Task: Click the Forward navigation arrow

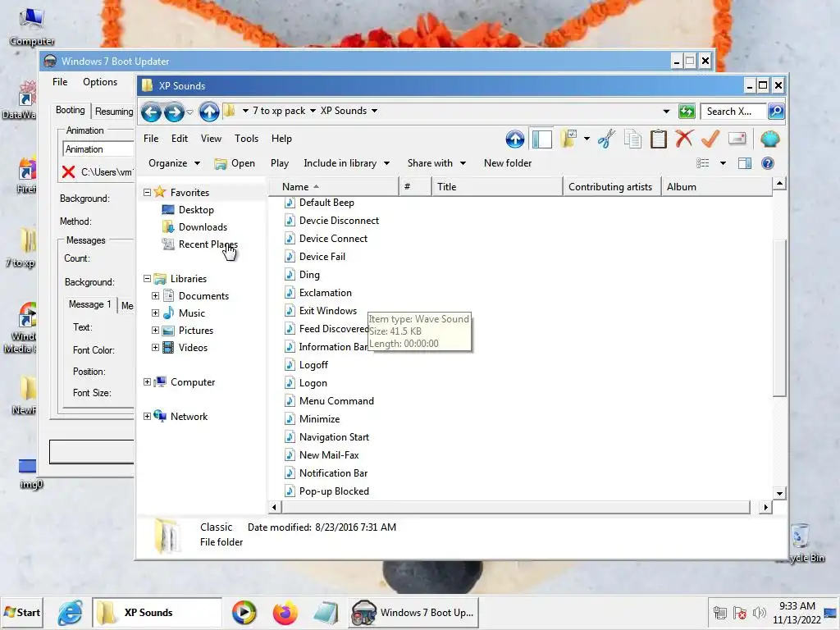Action: point(174,112)
